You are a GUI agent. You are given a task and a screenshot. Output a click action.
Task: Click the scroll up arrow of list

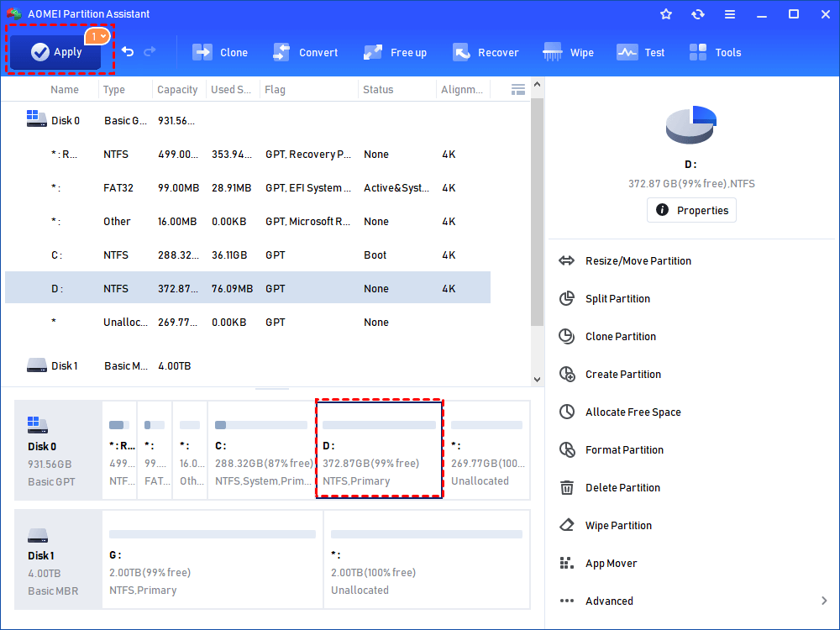coord(537,85)
